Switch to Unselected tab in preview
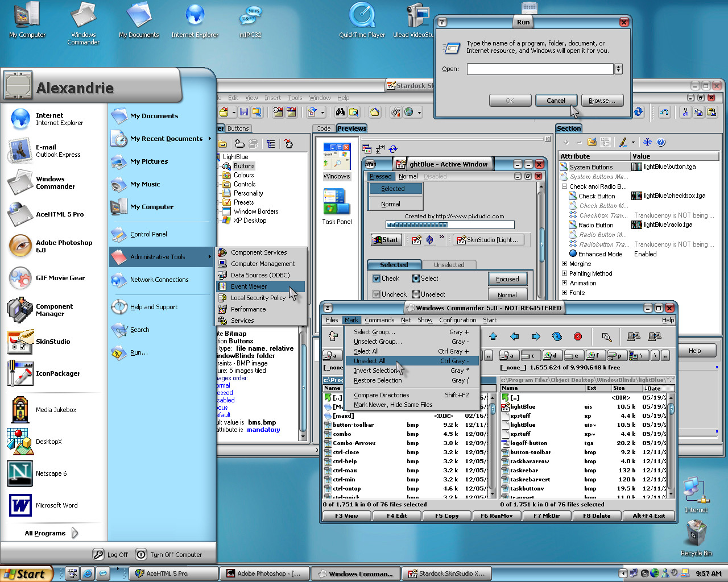The width and height of the screenshot is (728, 582). click(x=449, y=265)
